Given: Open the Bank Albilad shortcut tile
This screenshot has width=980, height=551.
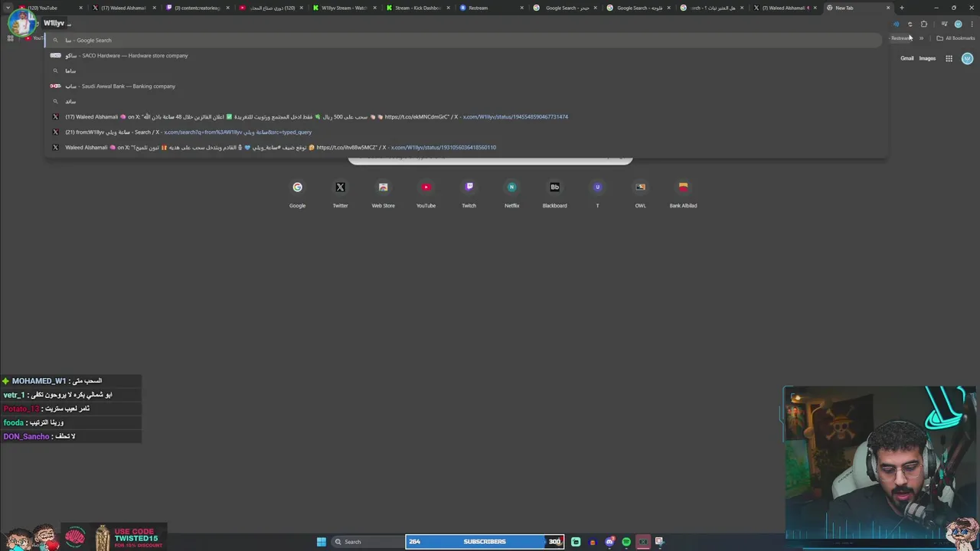Looking at the screenshot, I should [683, 194].
